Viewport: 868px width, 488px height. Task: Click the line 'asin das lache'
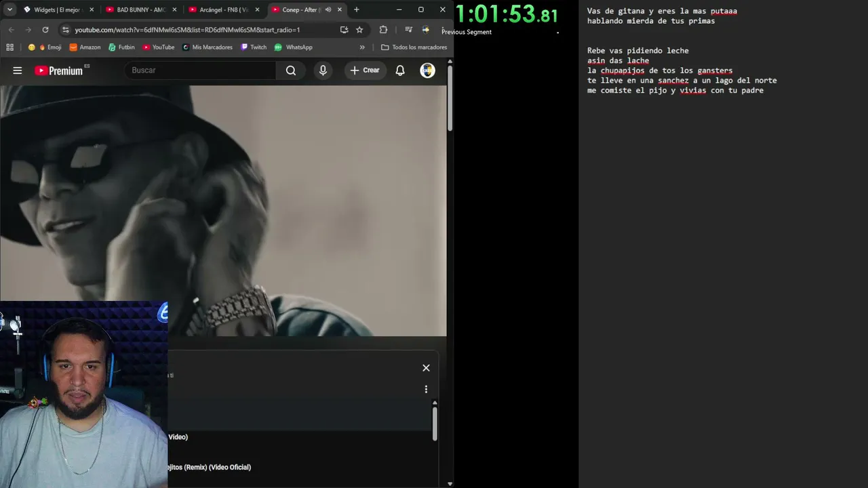[618, 61]
